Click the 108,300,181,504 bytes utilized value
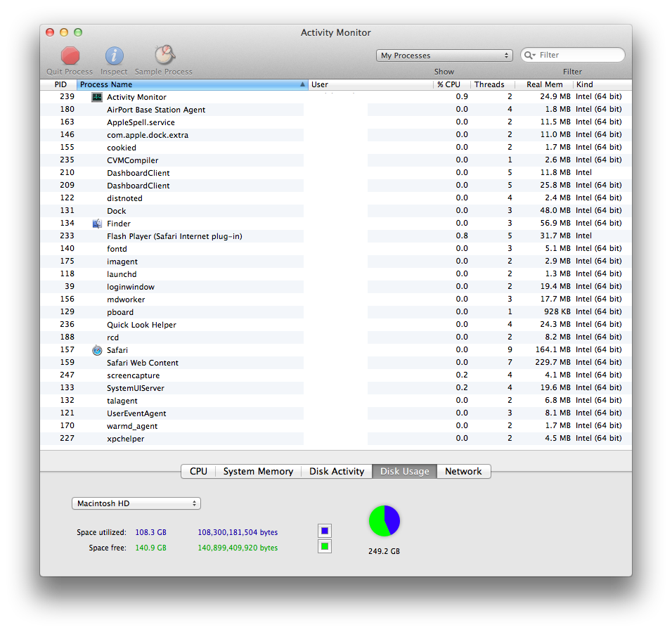Viewport: 672px width, 632px height. [238, 532]
